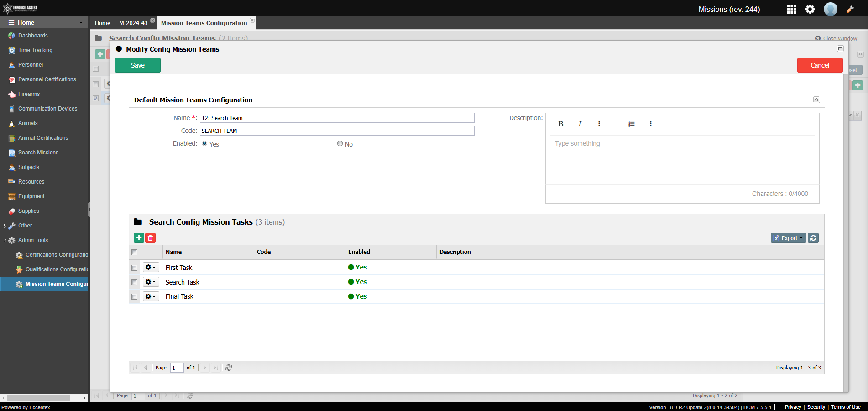This screenshot has width=868, height=411.
Task: Collapse the sidebar with the splitter handle
Action: pos(89,209)
